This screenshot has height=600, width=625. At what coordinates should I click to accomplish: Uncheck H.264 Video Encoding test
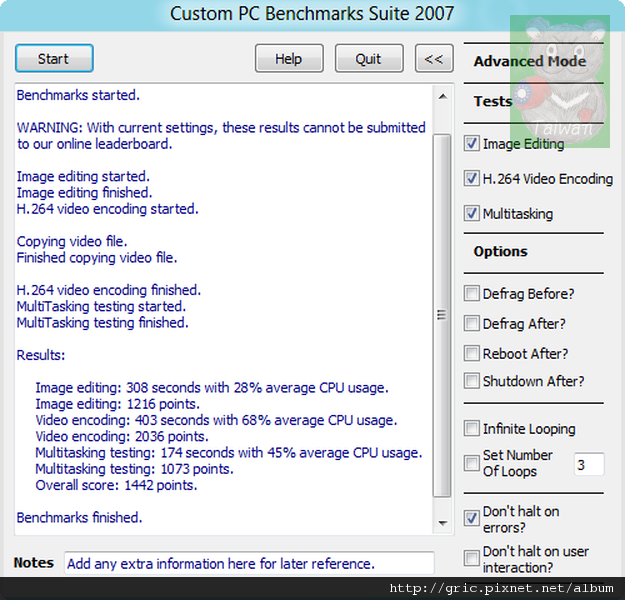pos(472,178)
